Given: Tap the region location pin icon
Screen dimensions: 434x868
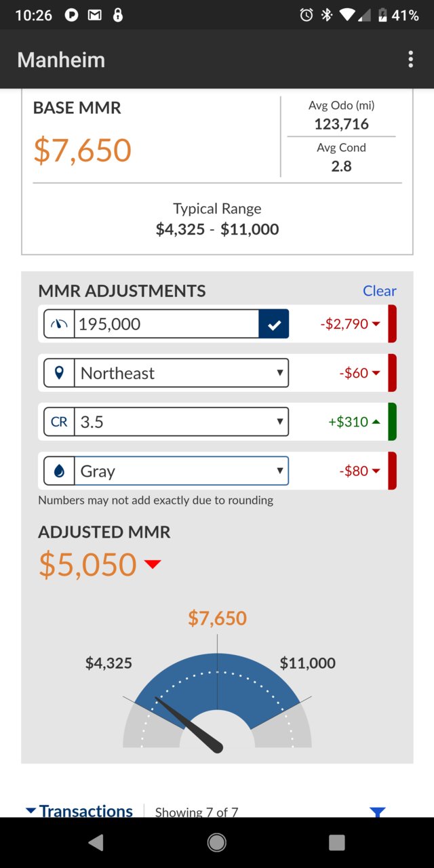Looking at the screenshot, I should [x=60, y=373].
